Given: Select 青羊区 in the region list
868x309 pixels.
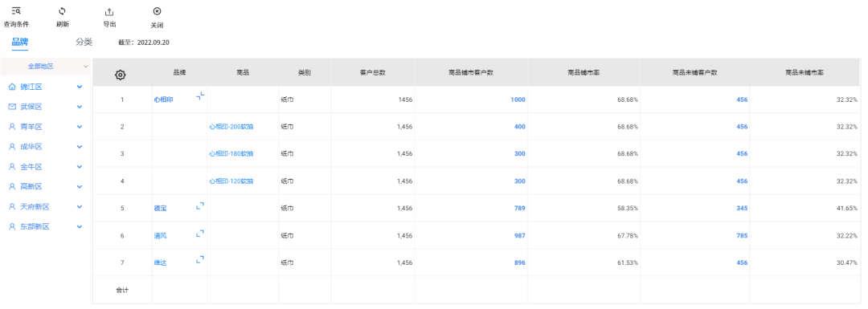Looking at the screenshot, I should tap(31, 127).
